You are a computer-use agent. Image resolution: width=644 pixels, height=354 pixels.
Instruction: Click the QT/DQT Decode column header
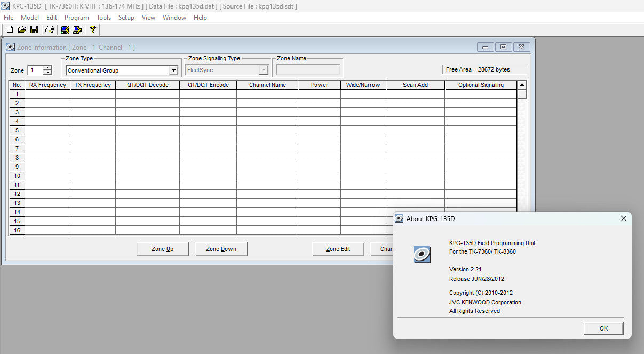(x=148, y=85)
